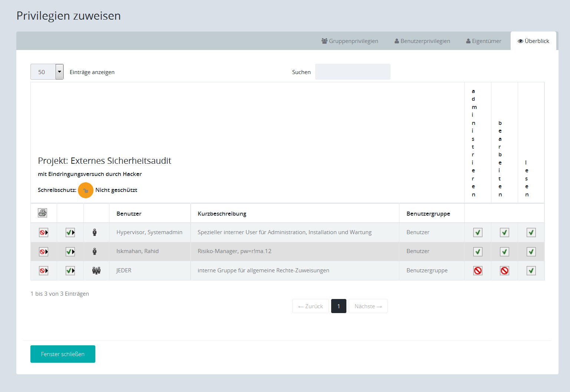This screenshot has height=392, width=570.
Task: Click the user icon beside Hypervisor, Systemadmin
Action: click(95, 232)
